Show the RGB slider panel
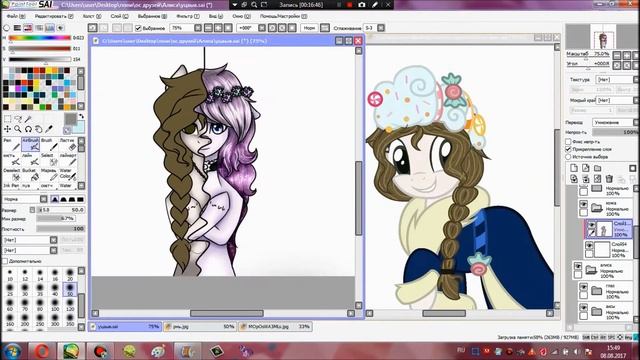 pos(17,28)
